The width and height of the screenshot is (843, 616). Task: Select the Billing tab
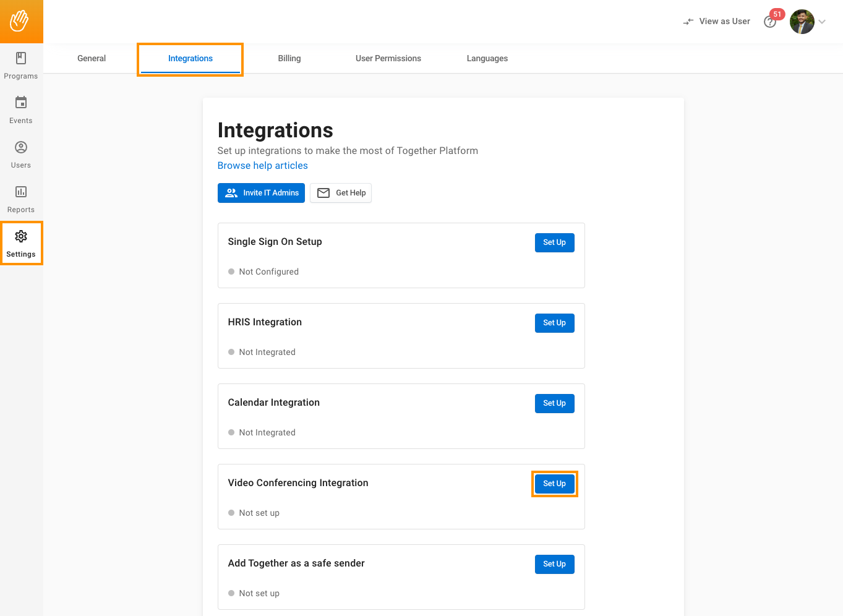pyautogui.click(x=289, y=59)
